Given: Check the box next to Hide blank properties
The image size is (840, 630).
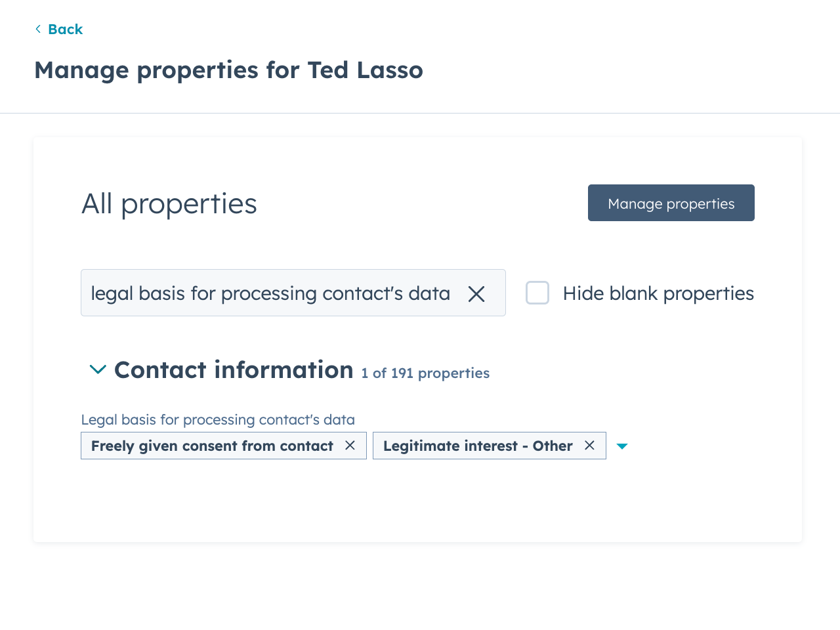Looking at the screenshot, I should point(537,293).
